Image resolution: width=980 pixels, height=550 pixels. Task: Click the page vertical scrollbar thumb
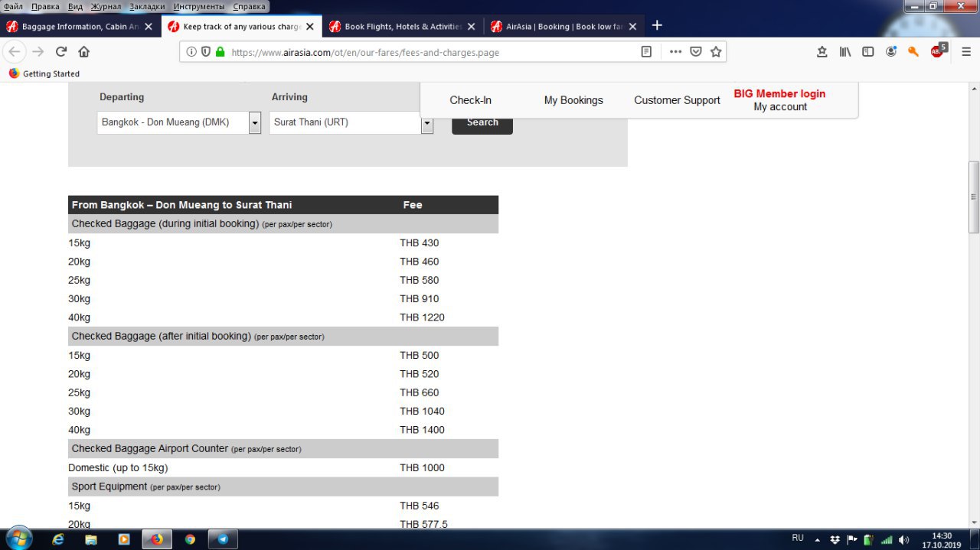[x=974, y=197]
